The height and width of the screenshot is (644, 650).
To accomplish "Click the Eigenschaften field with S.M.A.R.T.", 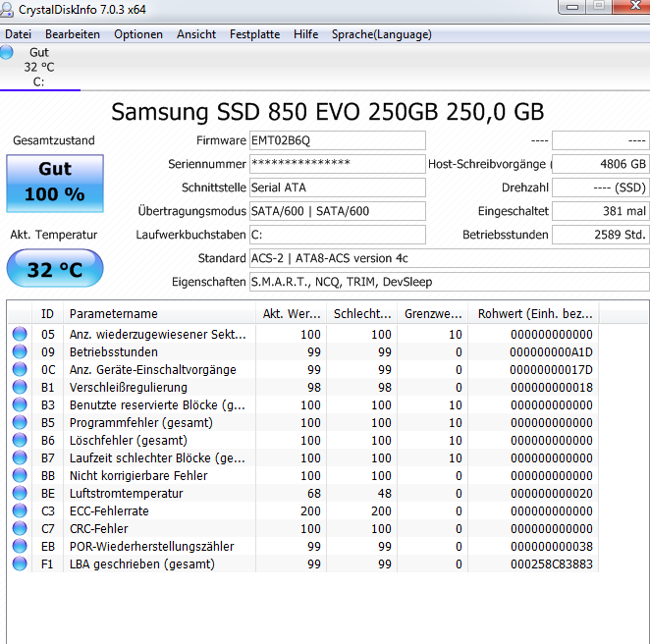I will [450, 282].
